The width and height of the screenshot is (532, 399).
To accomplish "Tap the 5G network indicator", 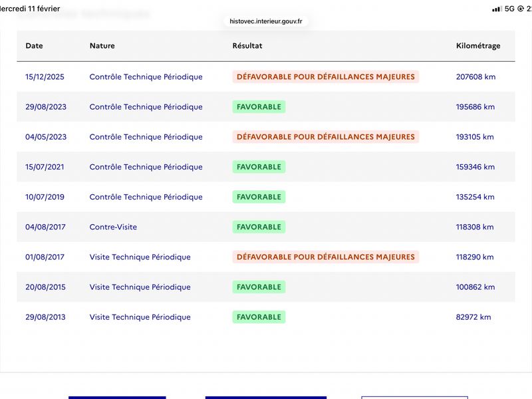I will pos(510,9).
